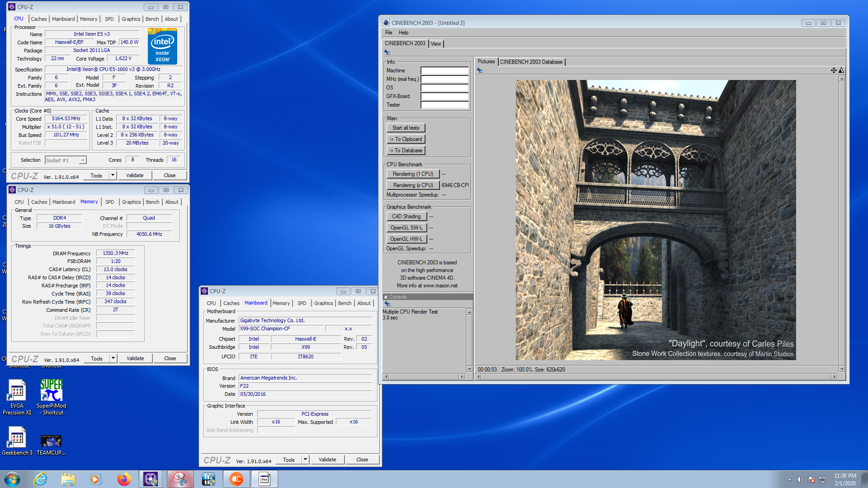Click the Intel Inside Xeon logo
This screenshot has width=868, height=488.
pyautogui.click(x=162, y=46)
